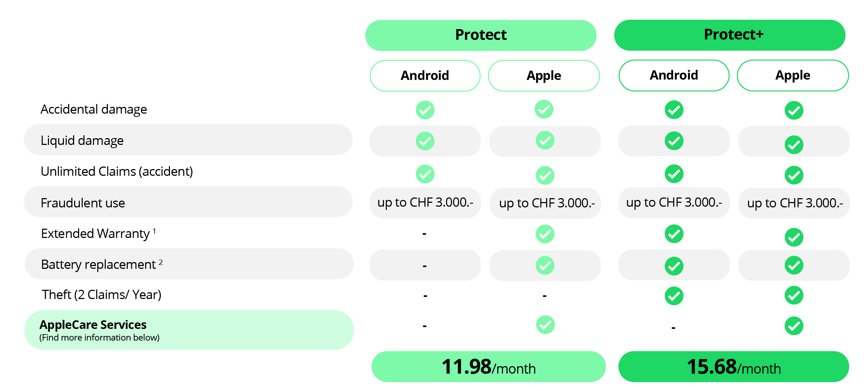Select the Protect+ plan header

click(730, 35)
